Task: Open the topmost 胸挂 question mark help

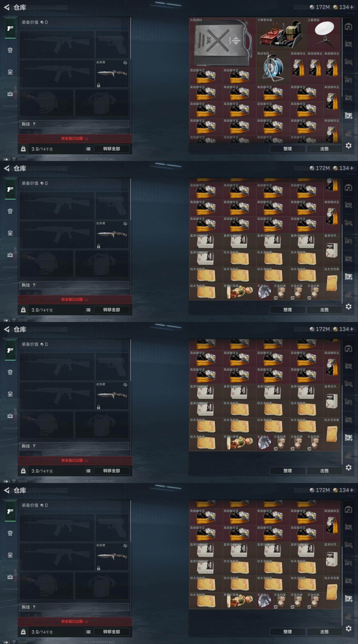Action: (34, 124)
